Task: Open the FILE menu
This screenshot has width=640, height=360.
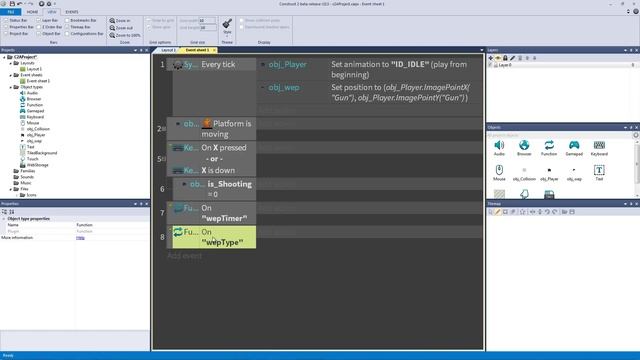Action: tap(11, 12)
